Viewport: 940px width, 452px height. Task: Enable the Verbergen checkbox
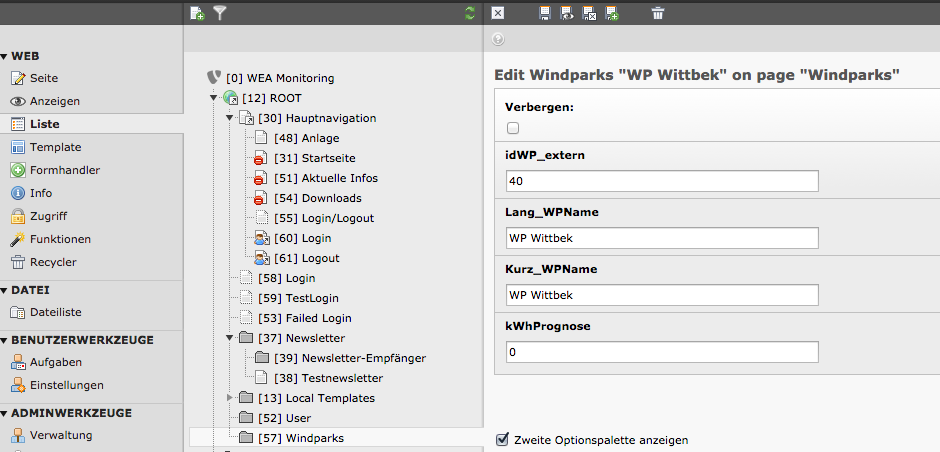tap(513, 128)
